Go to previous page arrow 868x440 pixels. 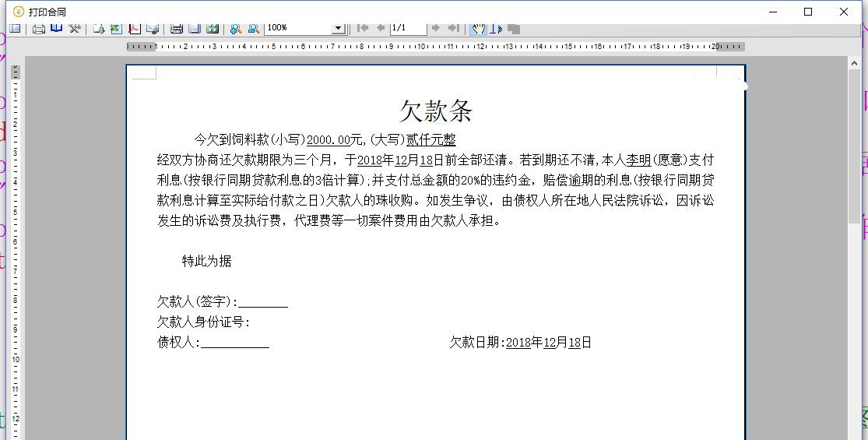tap(381, 28)
